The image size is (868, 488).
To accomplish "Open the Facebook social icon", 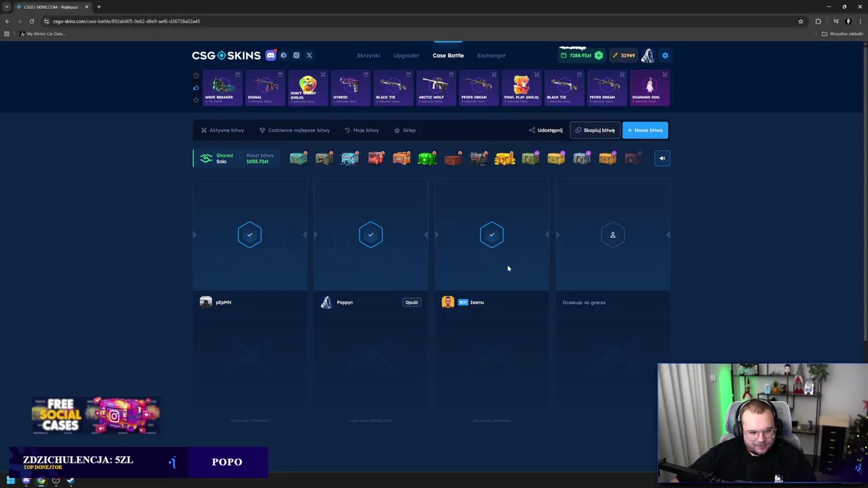I will click(x=283, y=56).
